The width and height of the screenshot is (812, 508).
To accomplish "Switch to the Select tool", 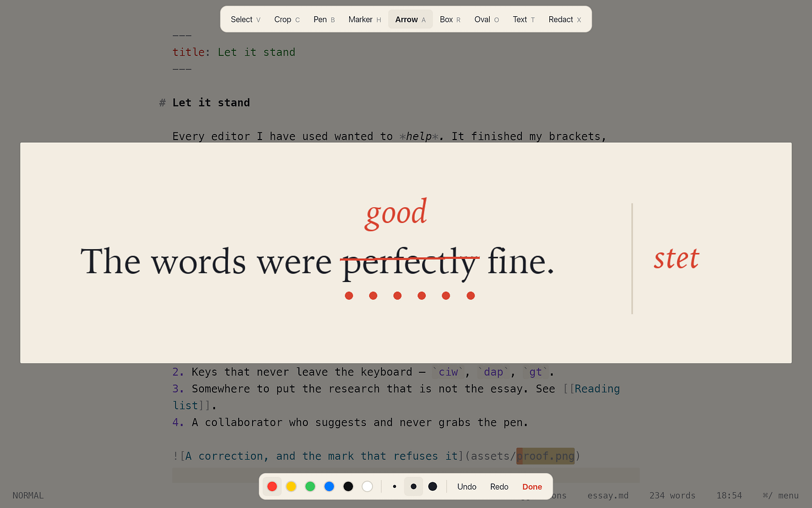I will pyautogui.click(x=245, y=20).
